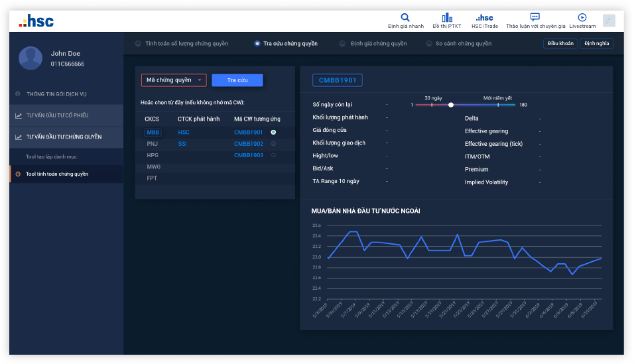Click the CTCK phát hành column header

[x=198, y=119]
